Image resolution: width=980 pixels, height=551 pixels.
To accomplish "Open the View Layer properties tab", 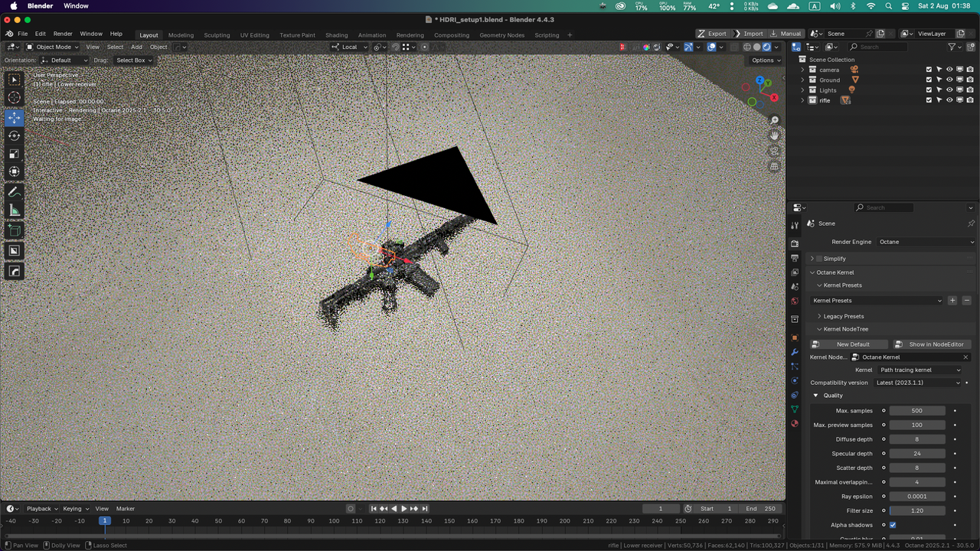I will point(795,272).
